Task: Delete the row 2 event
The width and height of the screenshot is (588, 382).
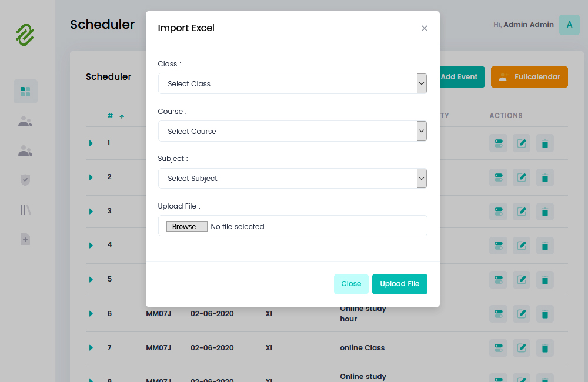Action: [x=545, y=177]
